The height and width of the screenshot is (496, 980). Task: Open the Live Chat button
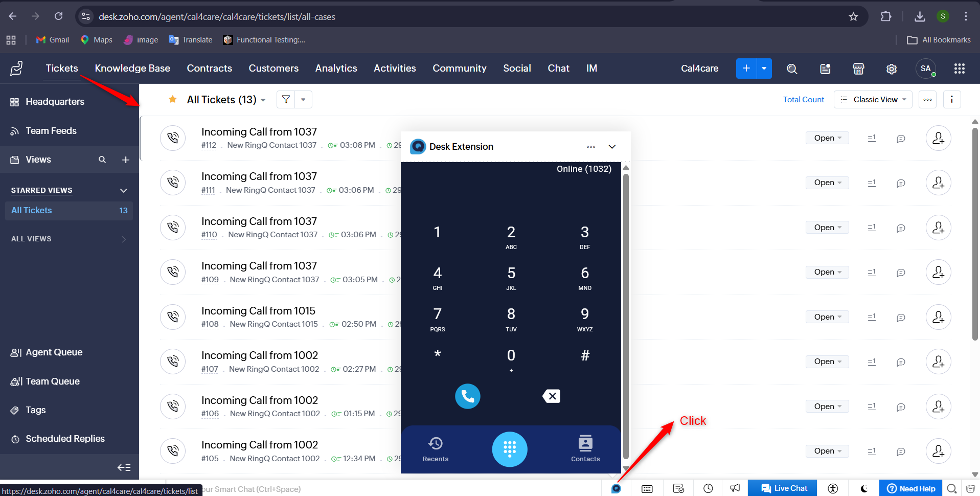point(783,488)
